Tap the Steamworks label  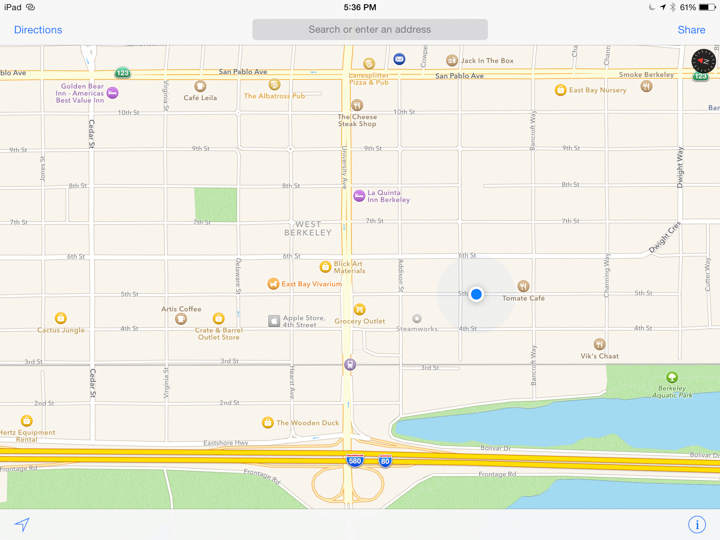(416, 329)
